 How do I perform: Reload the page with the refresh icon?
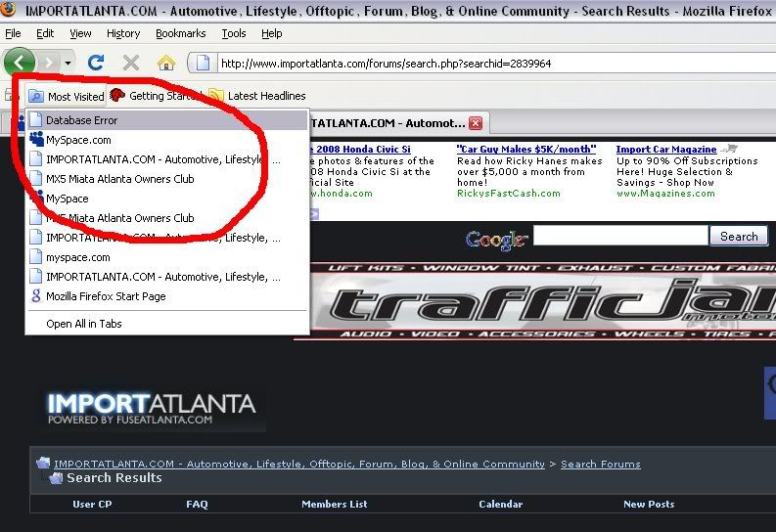(x=96, y=63)
